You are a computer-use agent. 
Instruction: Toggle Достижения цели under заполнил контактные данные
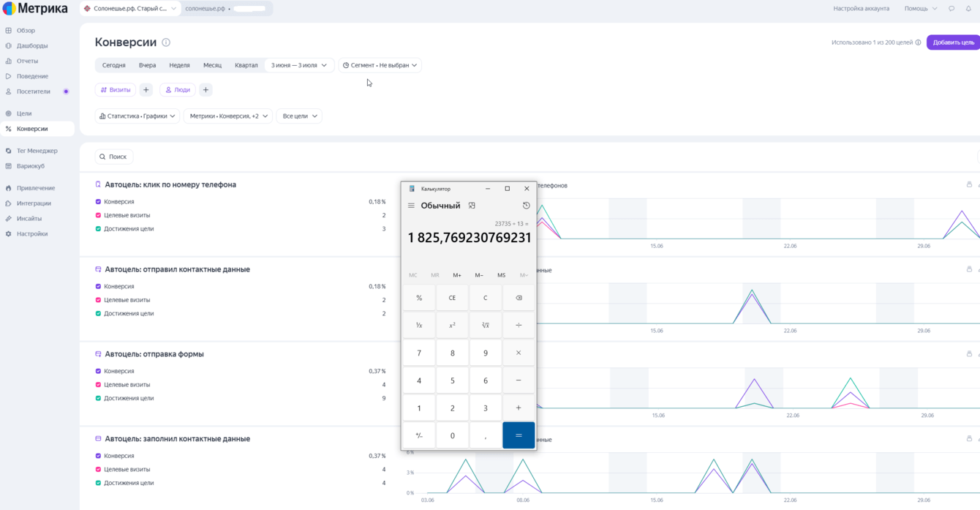click(x=98, y=483)
